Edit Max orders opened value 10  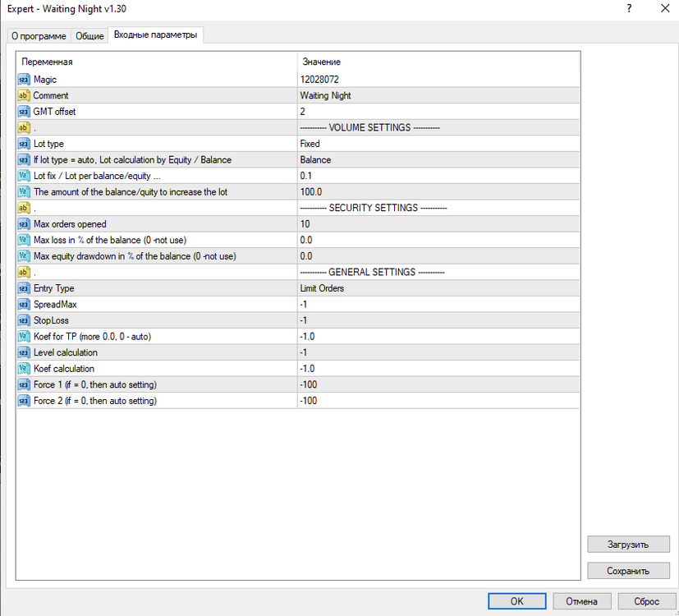point(438,224)
